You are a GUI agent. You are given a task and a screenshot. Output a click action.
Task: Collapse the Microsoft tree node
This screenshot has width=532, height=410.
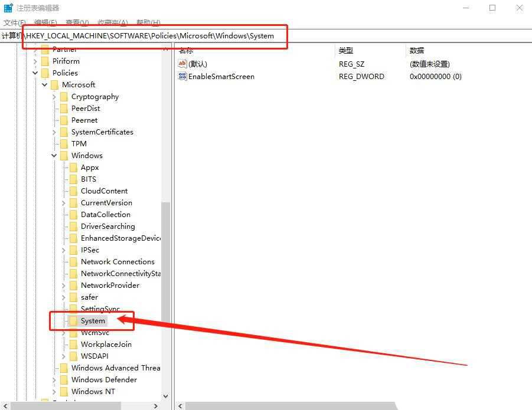(x=44, y=84)
